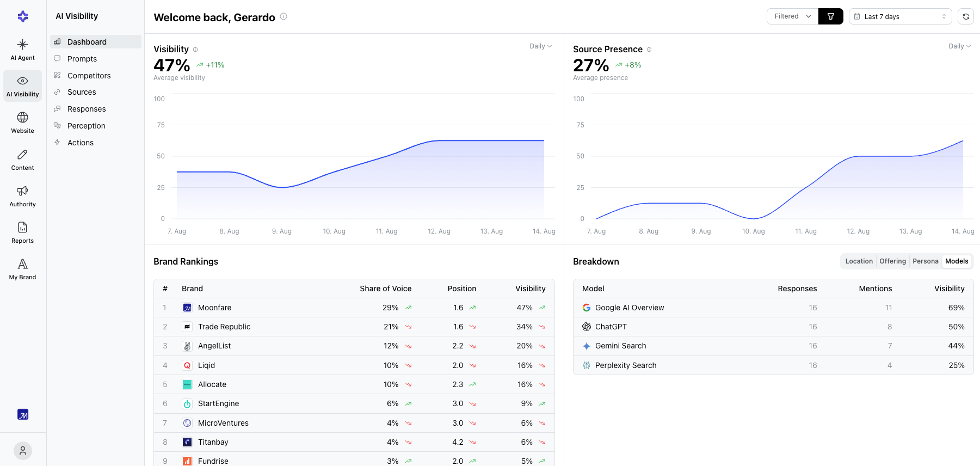Image resolution: width=980 pixels, height=466 pixels.
Task: Click the app logo at top left
Action: (23, 16)
